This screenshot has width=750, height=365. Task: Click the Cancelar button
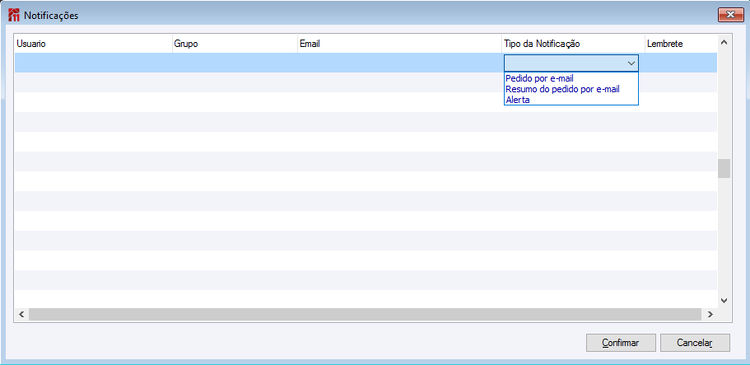tap(695, 343)
